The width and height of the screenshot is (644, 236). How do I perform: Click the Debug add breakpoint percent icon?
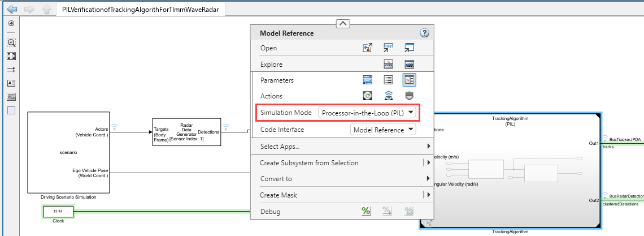(x=367, y=212)
